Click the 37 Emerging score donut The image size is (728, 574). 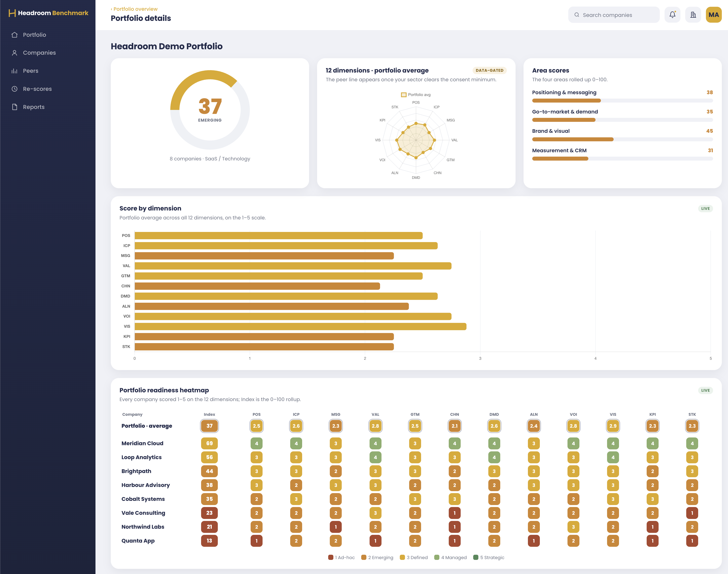210,110
